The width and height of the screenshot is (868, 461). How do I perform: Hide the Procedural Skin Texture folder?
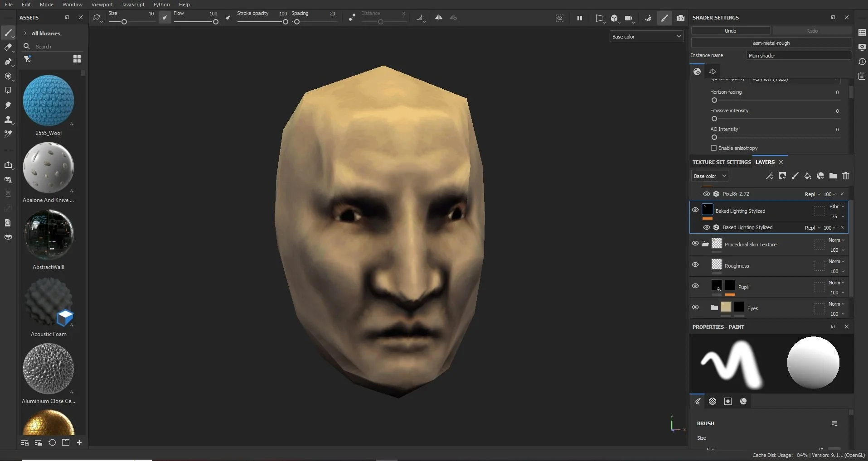(695, 244)
